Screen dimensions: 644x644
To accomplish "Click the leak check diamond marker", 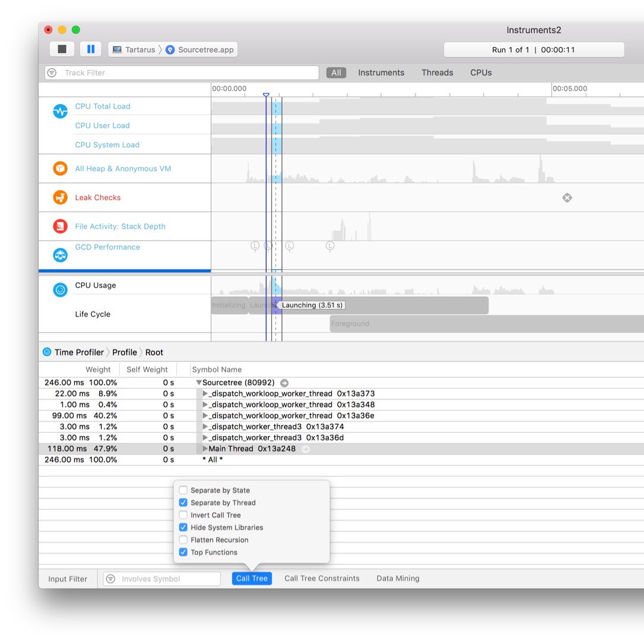I will (567, 198).
